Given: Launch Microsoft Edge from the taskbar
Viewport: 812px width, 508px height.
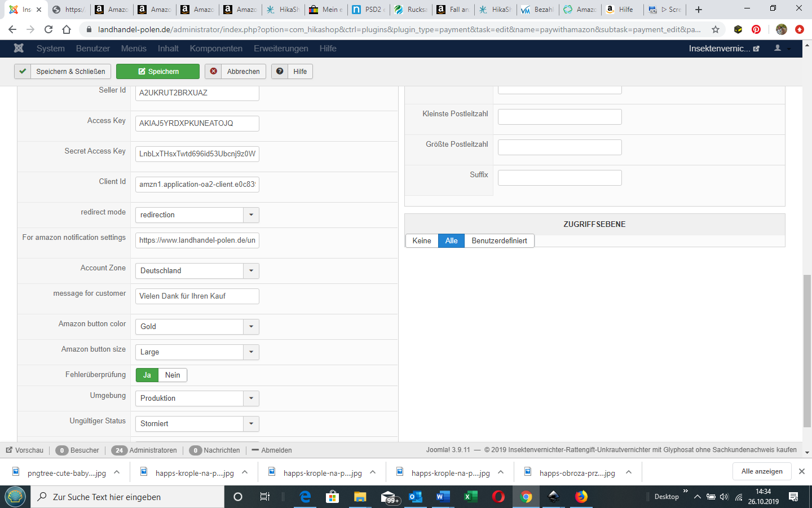Looking at the screenshot, I should point(305,497).
